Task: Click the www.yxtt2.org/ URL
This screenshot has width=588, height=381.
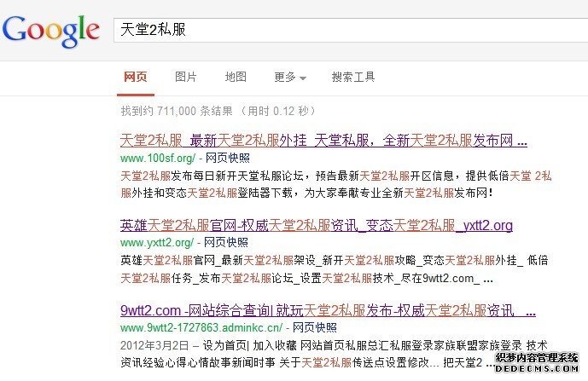Action: point(157,243)
